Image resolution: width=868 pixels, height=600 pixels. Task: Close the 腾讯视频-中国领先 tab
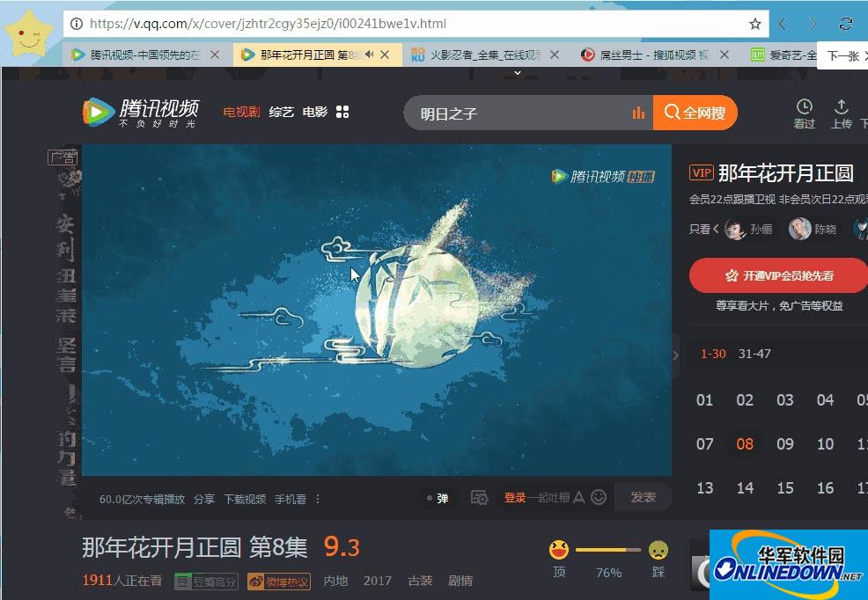[215, 55]
